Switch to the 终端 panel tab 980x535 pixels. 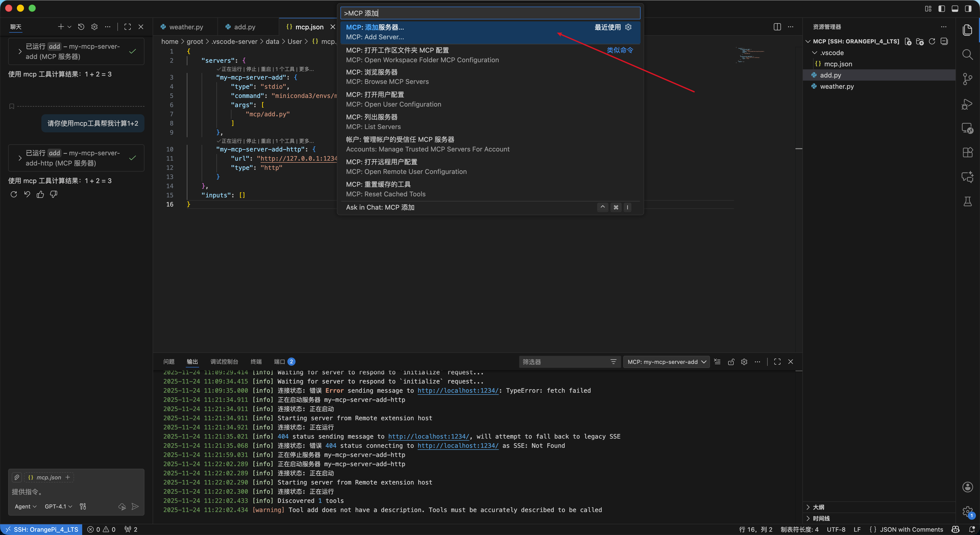pyautogui.click(x=256, y=362)
